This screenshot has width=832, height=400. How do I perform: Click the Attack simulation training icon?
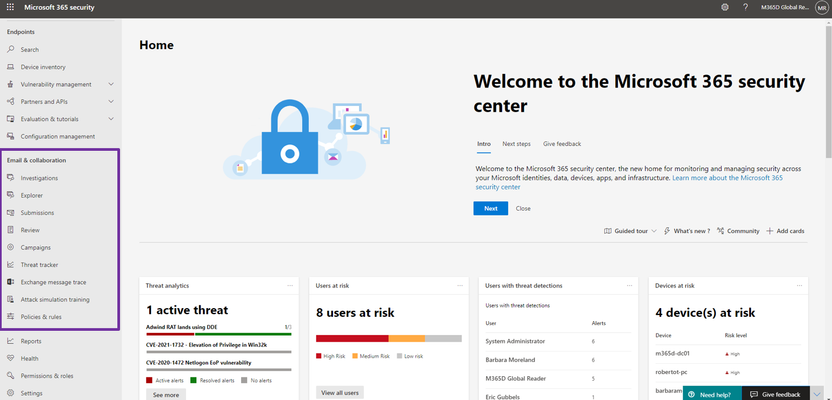coord(11,299)
